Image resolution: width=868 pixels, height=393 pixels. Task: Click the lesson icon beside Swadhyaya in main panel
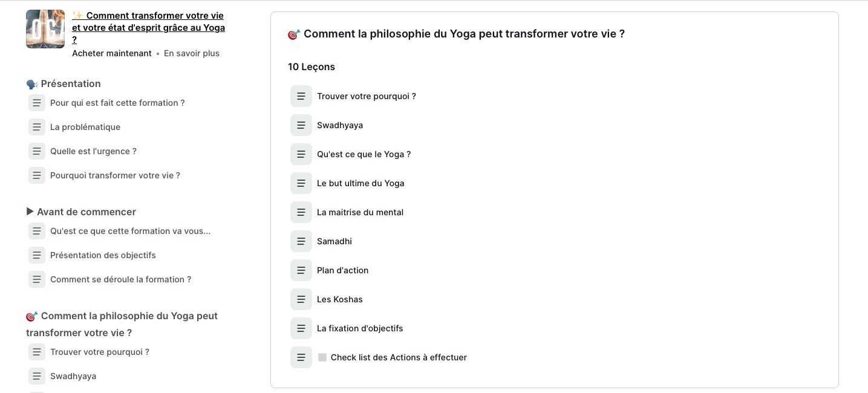tap(301, 125)
